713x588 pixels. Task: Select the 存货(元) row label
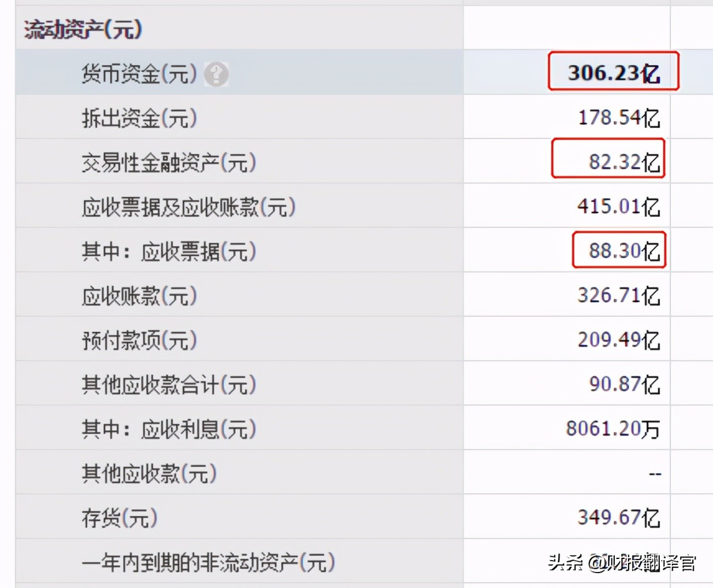coord(119,518)
